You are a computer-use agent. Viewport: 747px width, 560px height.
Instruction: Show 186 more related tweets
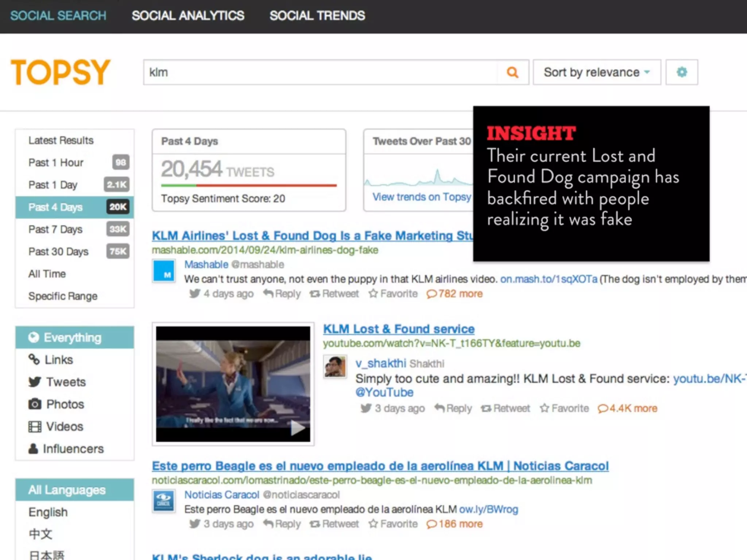tap(454, 524)
